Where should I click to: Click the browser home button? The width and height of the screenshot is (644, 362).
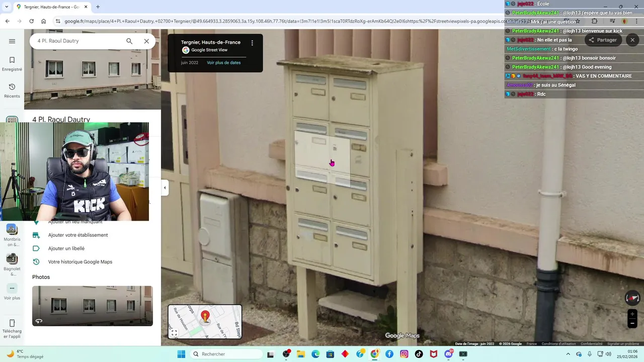click(43, 21)
